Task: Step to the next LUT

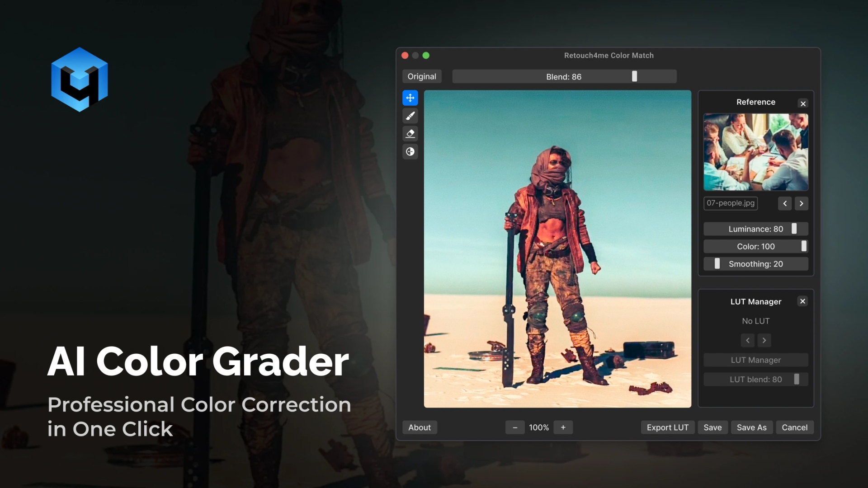Action: click(x=764, y=340)
